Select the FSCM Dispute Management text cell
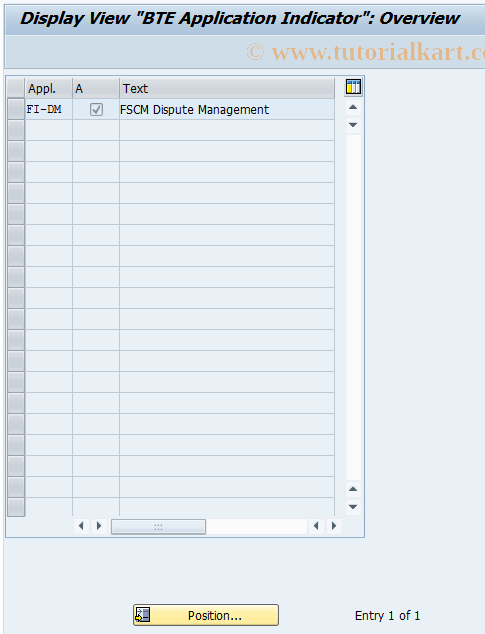The width and height of the screenshot is (485, 634). point(227,110)
